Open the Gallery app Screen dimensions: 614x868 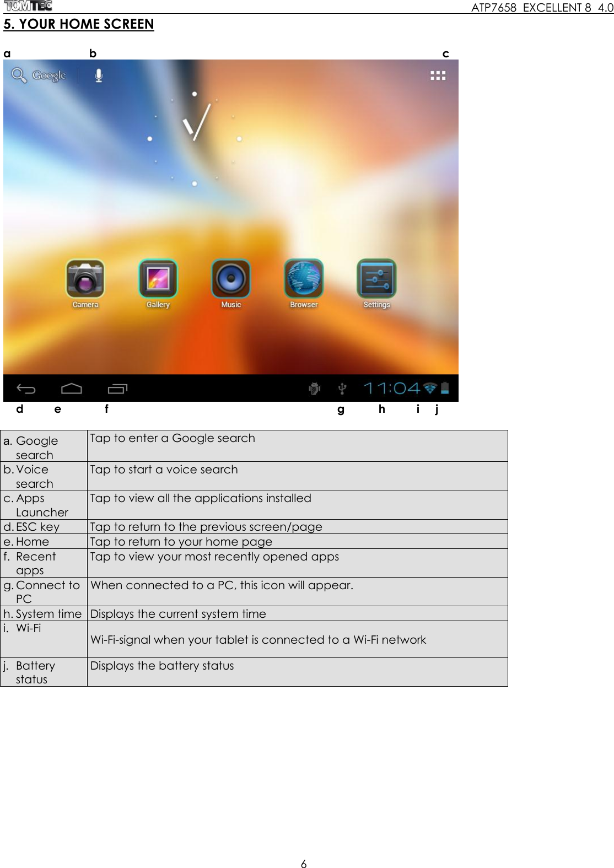158,284
